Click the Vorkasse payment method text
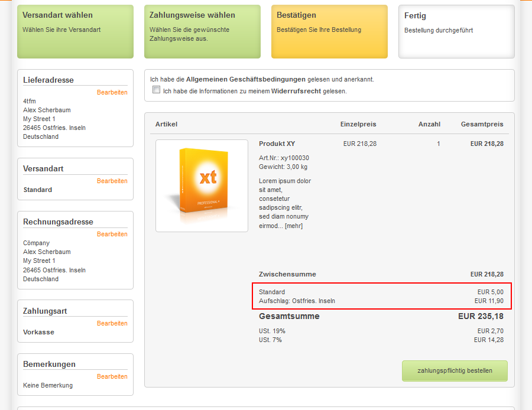Screen dimensions: 532x410 click(38, 332)
